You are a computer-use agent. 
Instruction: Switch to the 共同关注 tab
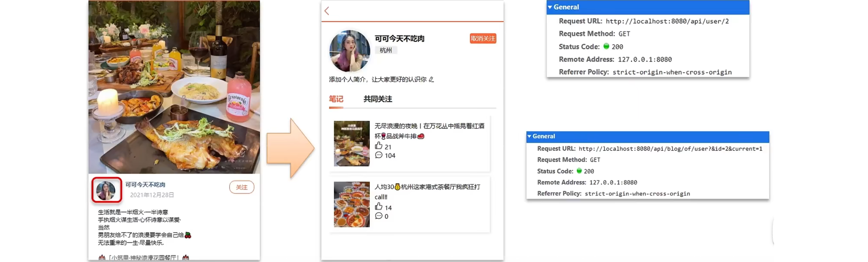coord(378,99)
